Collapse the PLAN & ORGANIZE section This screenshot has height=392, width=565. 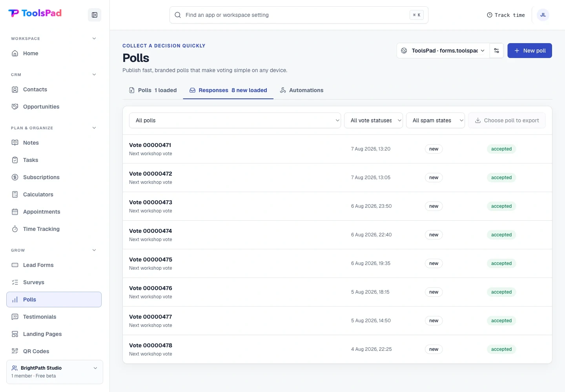pos(94,128)
